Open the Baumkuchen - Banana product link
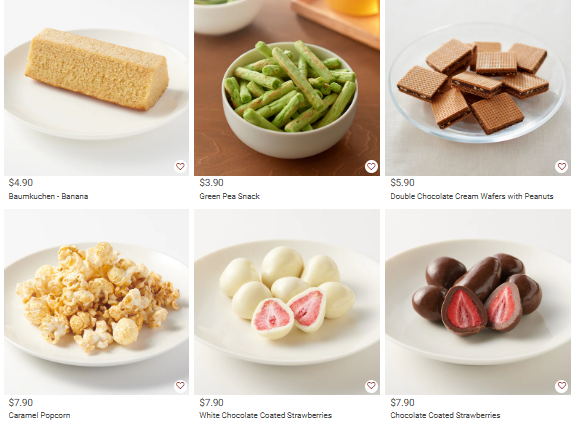Image resolution: width=575 pixels, height=426 pixels. pyautogui.click(x=48, y=196)
